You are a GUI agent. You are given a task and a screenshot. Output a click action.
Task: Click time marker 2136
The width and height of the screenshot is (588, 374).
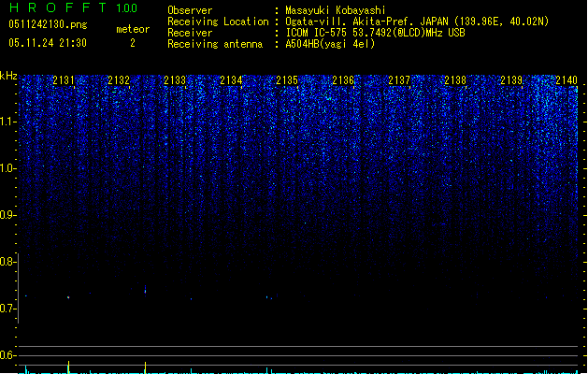343,80
